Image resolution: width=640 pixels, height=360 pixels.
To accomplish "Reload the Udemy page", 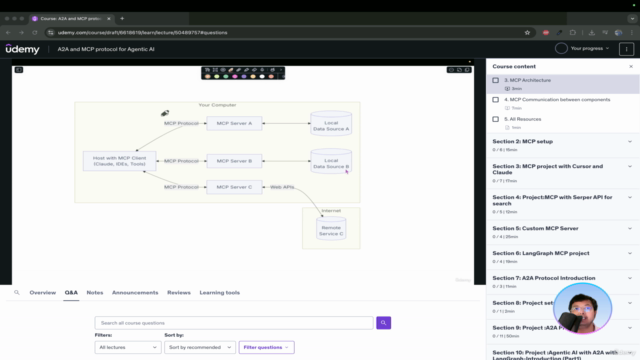I will [35, 33].
